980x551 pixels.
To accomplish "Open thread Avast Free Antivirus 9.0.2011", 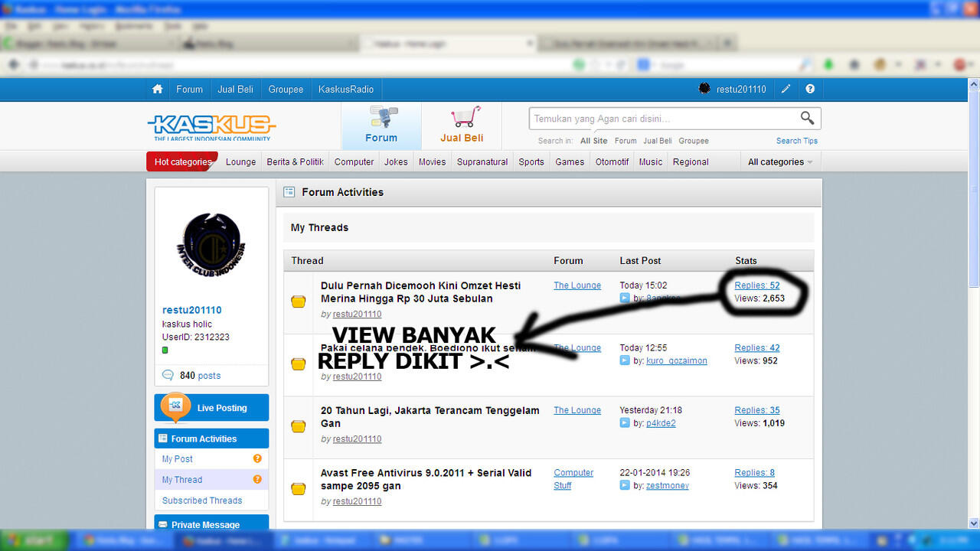I will point(426,479).
